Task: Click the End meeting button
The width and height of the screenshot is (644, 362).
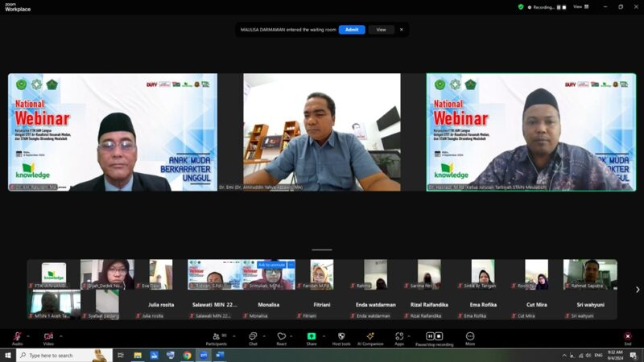Action: 627,337
